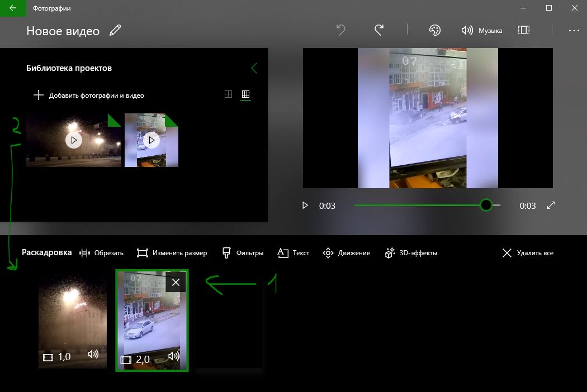Expand preview to full screen
This screenshot has height=392, width=587.
tap(551, 205)
